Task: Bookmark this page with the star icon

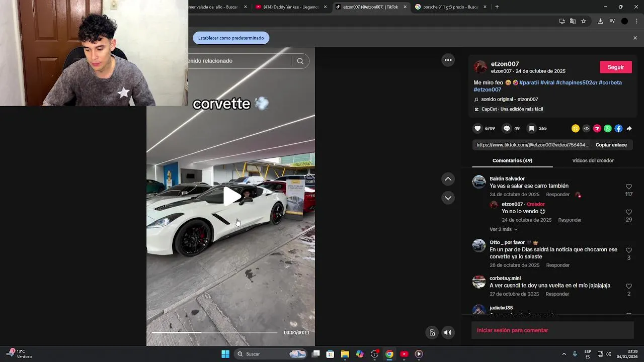Action: tap(584, 21)
